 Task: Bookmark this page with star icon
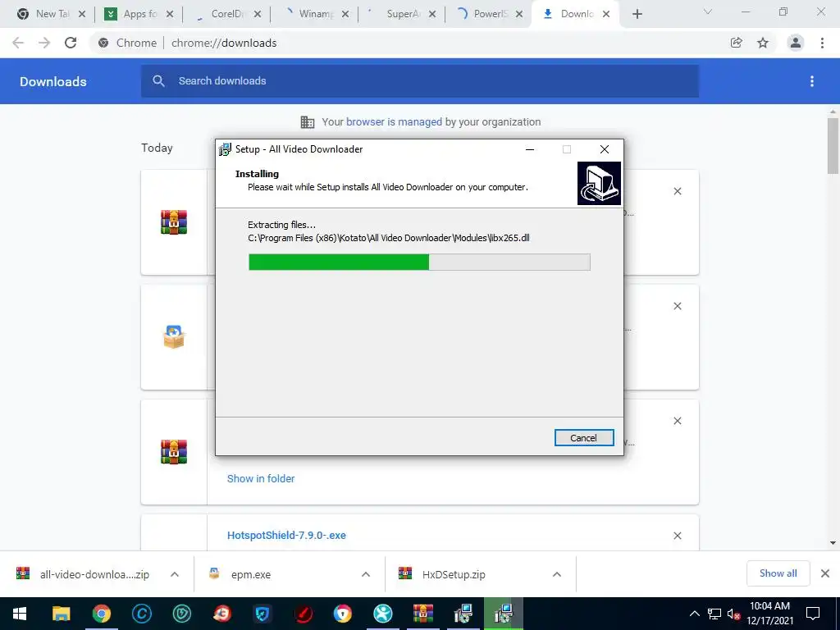[763, 43]
